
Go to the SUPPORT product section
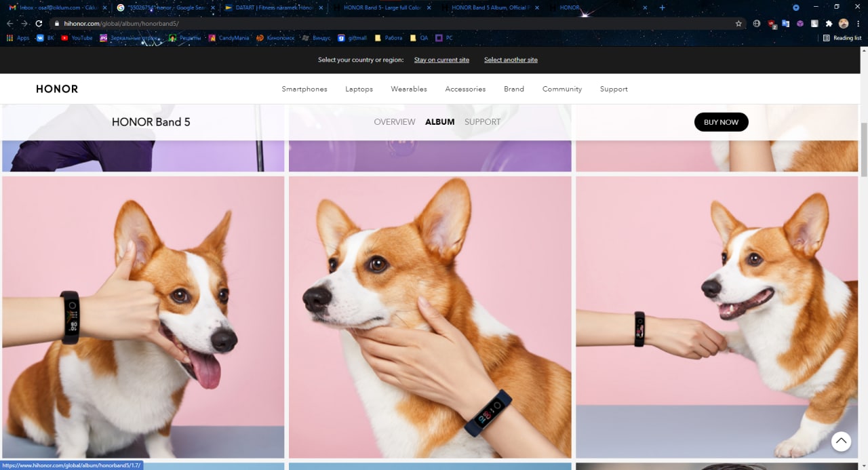[482, 122]
